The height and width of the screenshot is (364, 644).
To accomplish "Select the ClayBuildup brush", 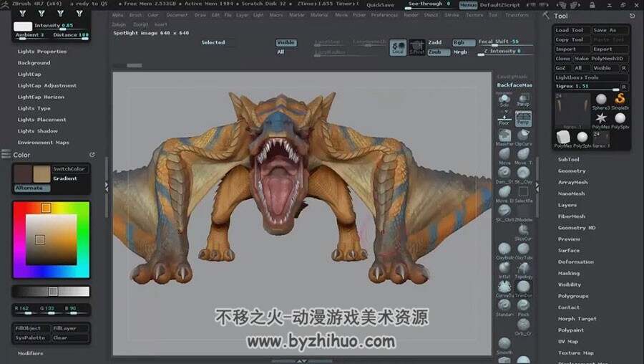I will pyautogui.click(x=504, y=250).
